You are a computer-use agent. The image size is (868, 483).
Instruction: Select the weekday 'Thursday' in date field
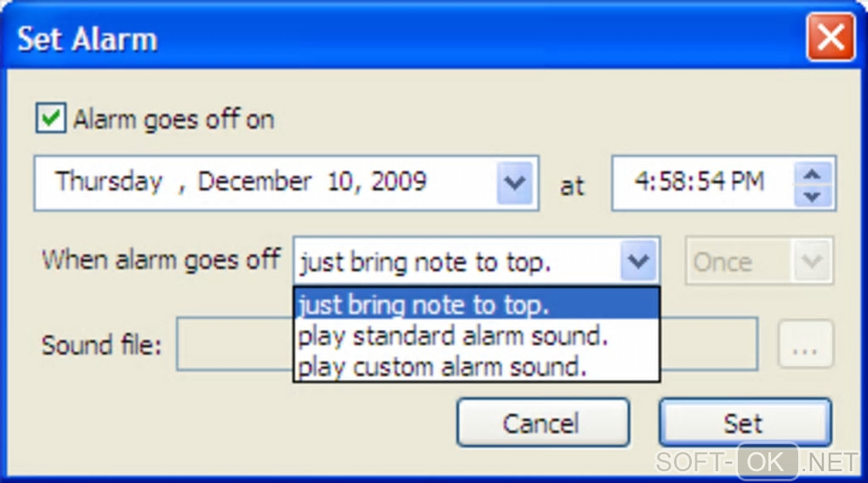[x=109, y=181]
